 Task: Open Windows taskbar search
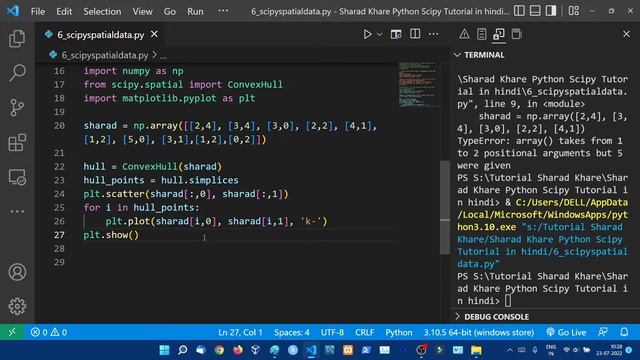(182, 350)
